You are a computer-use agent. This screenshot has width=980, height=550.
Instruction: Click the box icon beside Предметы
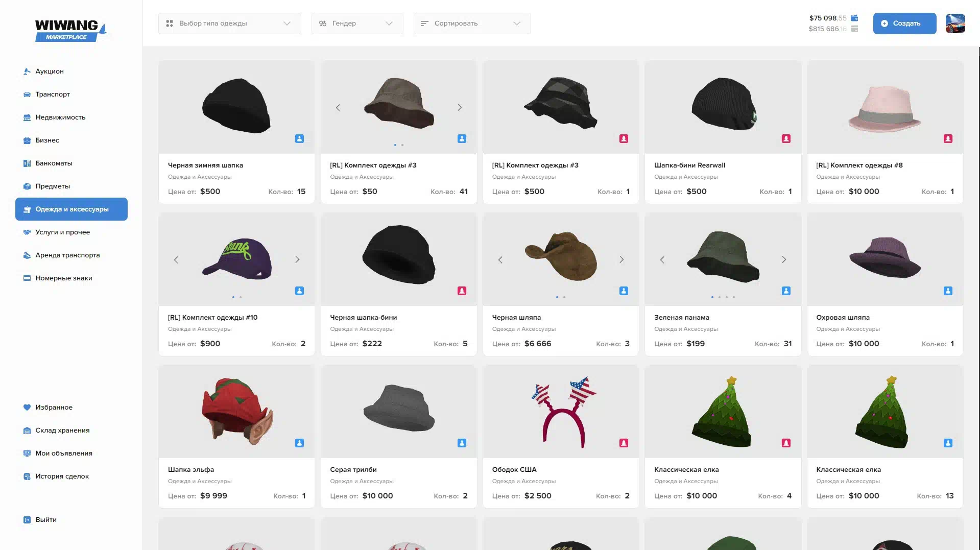point(27,186)
